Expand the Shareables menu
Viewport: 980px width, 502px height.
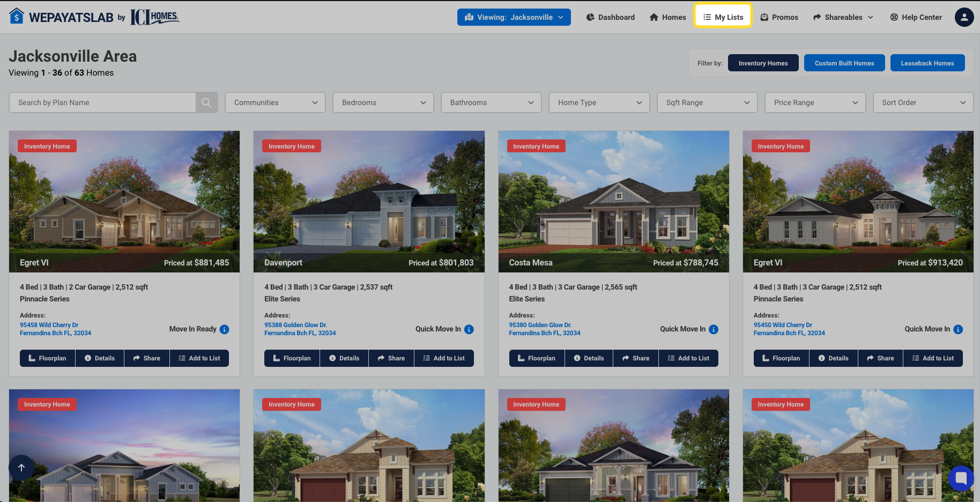coord(843,17)
